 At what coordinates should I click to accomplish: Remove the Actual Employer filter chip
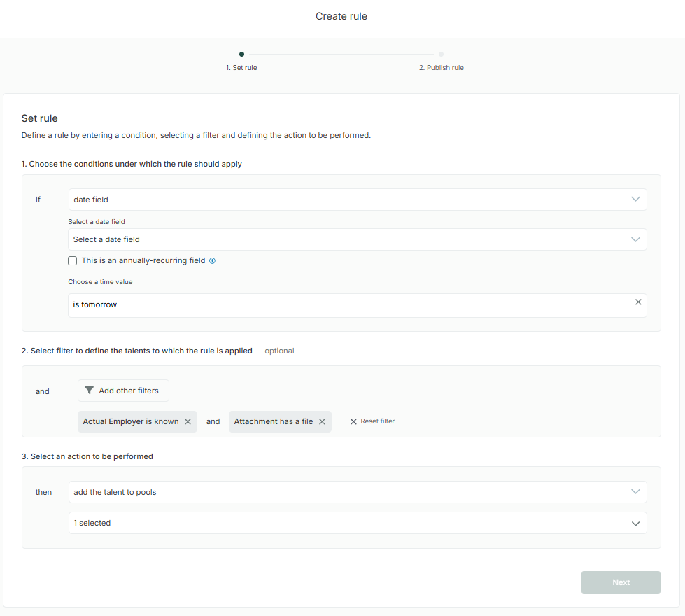pos(188,422)
